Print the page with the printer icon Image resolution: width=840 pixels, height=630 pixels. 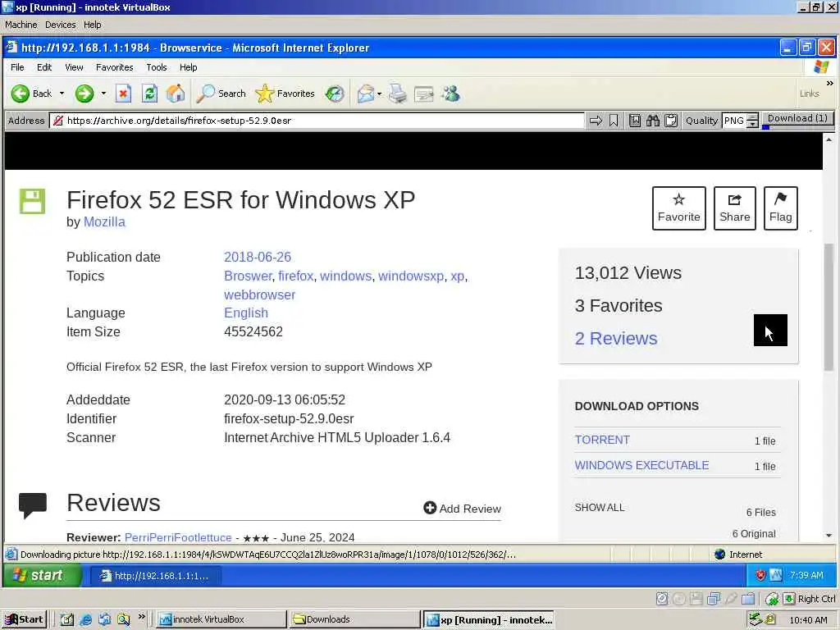(x=398, y=94)
